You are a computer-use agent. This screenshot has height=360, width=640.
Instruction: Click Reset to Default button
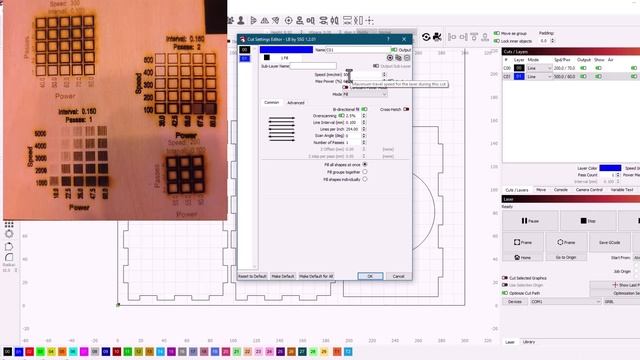point(252,276)
